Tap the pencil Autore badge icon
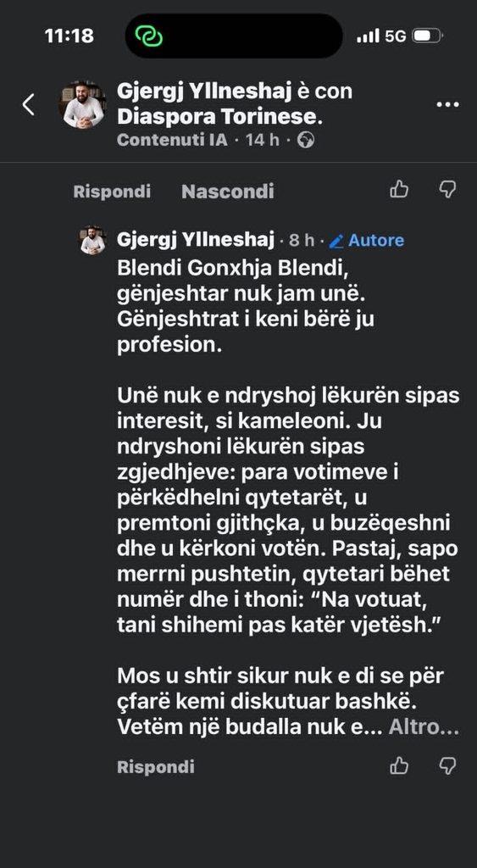Viewport: 477px width, 868px height. pos(336,241)
